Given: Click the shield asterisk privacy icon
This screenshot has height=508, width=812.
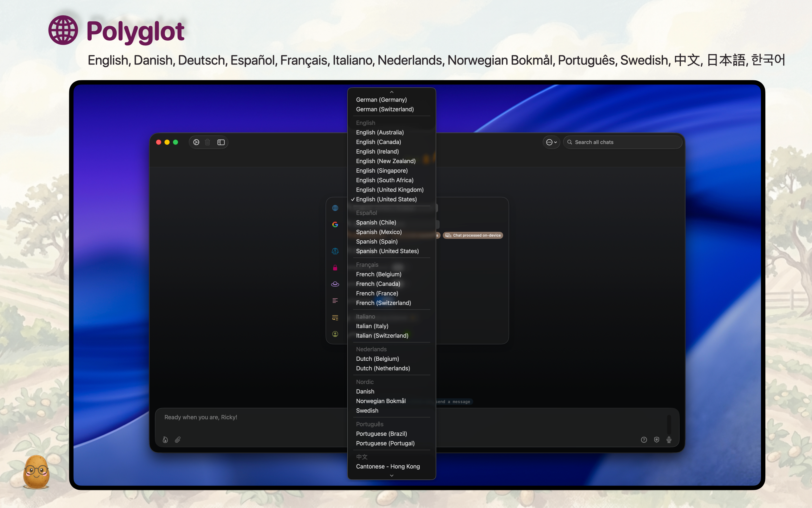Looking at the screenshot, I should (x=656, y=440).
